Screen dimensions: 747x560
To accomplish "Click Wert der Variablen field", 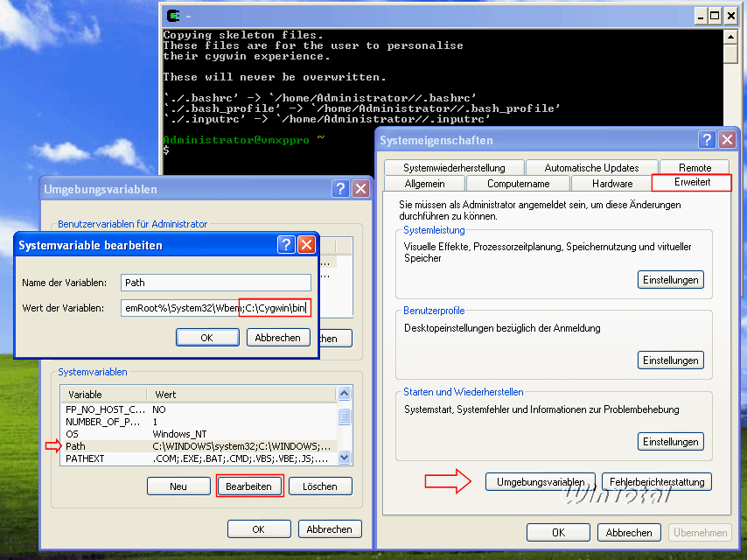I will pyautogui.click(x=216, y=308).
